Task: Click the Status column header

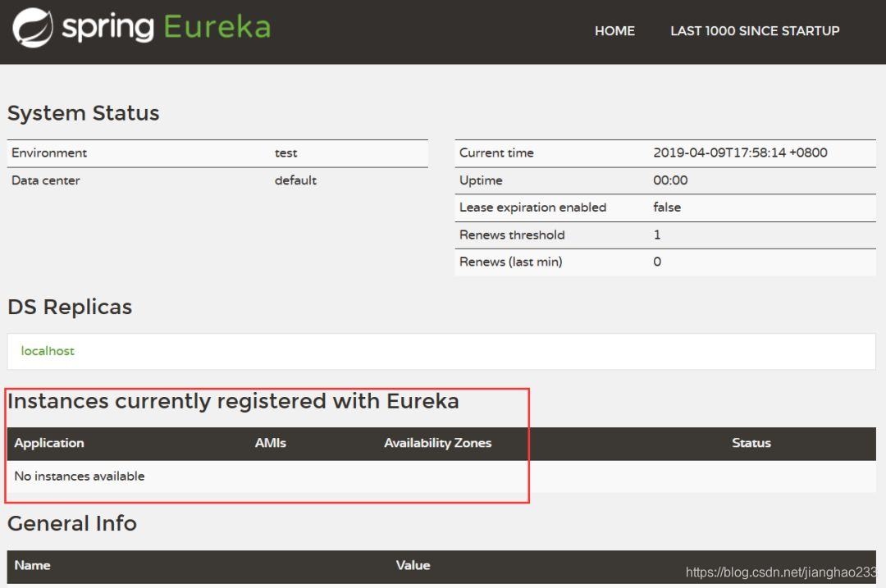Action: (x=751, y=443)
